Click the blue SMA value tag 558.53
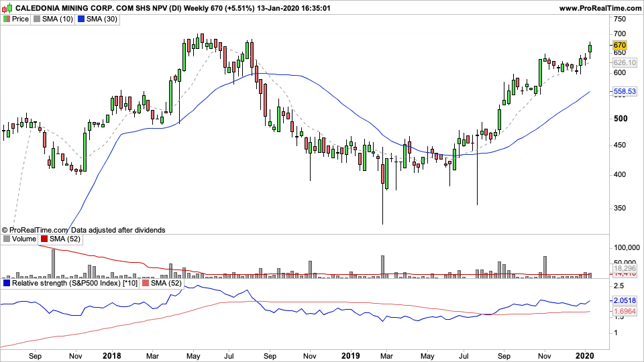644x362 pixels. click(625, 92)
